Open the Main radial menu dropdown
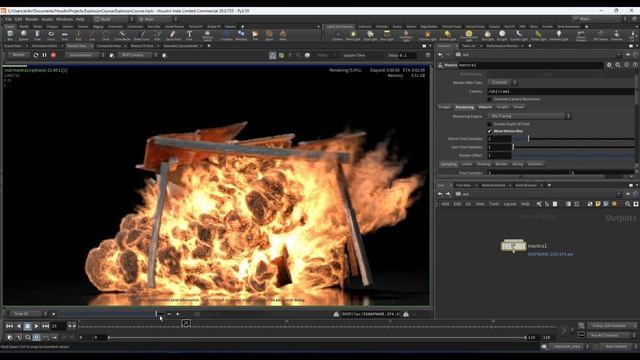Image resolution: width=640 pixels, height=360 pixels. tap(158, 19)
